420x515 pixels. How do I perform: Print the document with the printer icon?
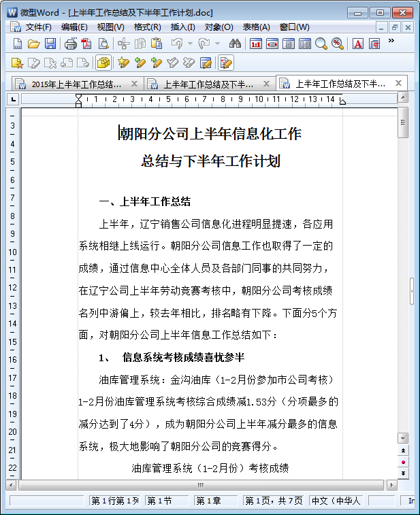click(70, 44)
